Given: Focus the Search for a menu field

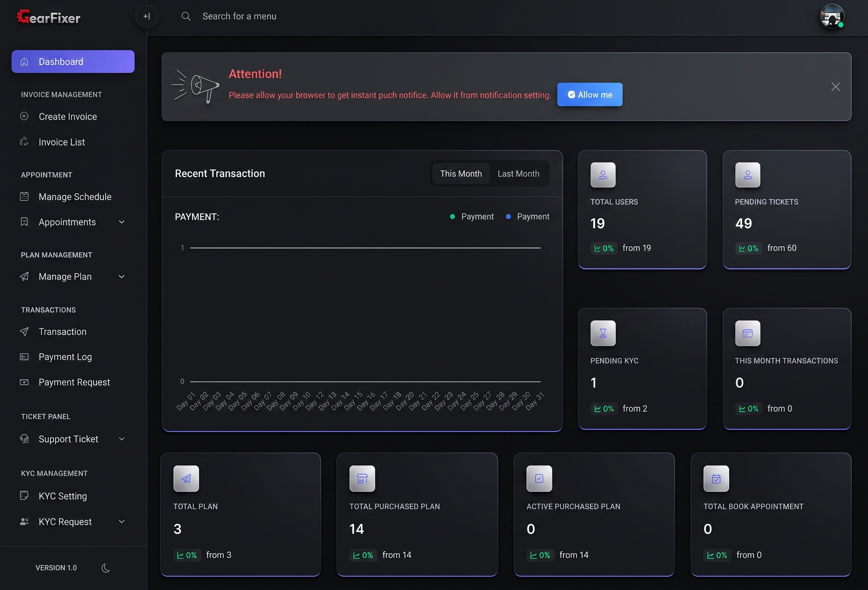Looking at the screenshot, I should tap(239, 16).
